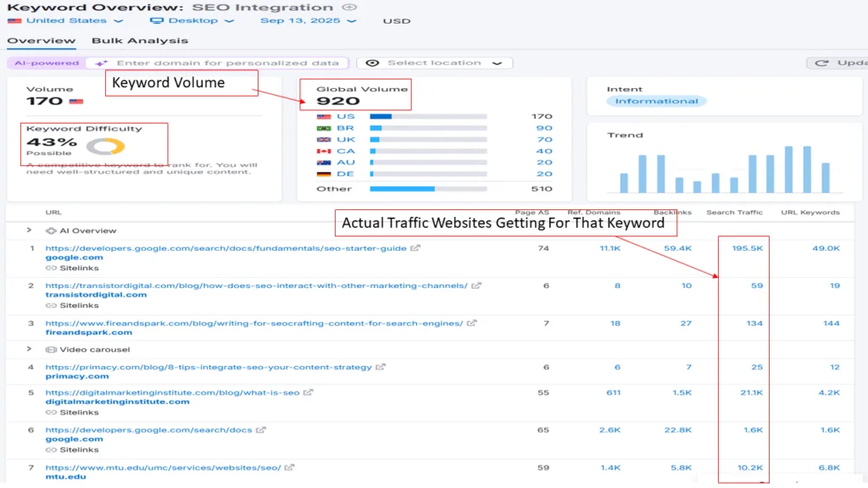
Task: Open external link icon for mtu.edu URL
Action: coord(290,467)
